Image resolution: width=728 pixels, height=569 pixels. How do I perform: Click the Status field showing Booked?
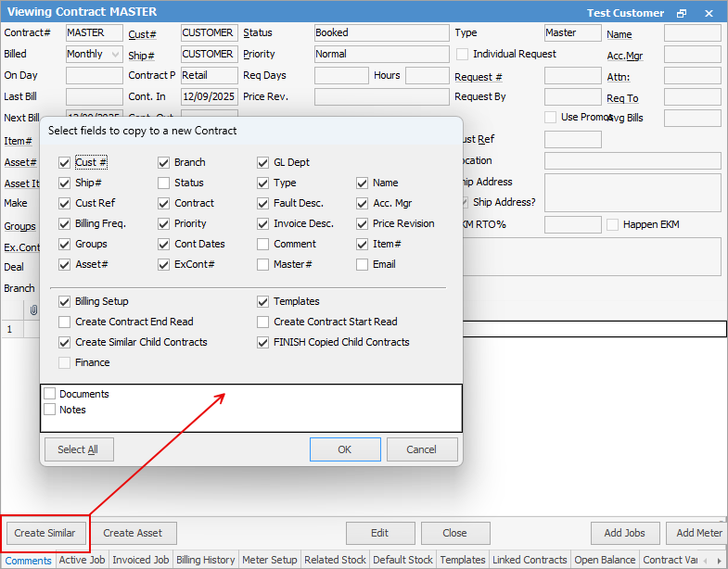click(x=382, y=33)
